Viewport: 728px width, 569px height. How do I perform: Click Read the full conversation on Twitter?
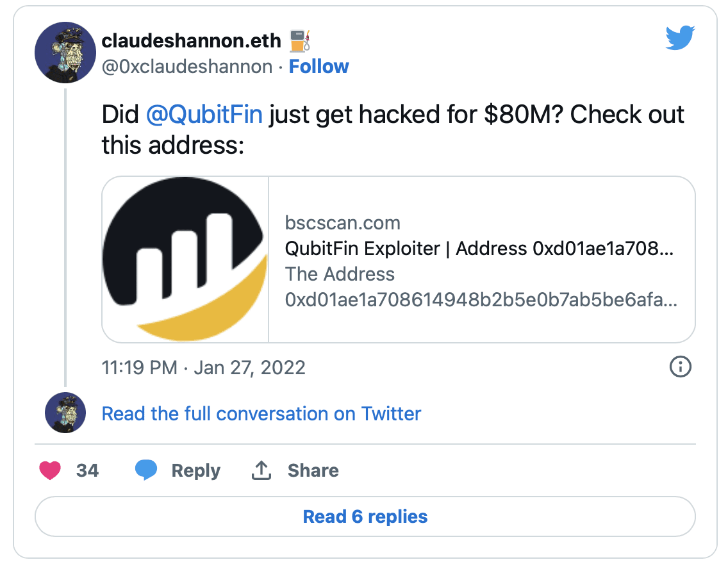261,413
